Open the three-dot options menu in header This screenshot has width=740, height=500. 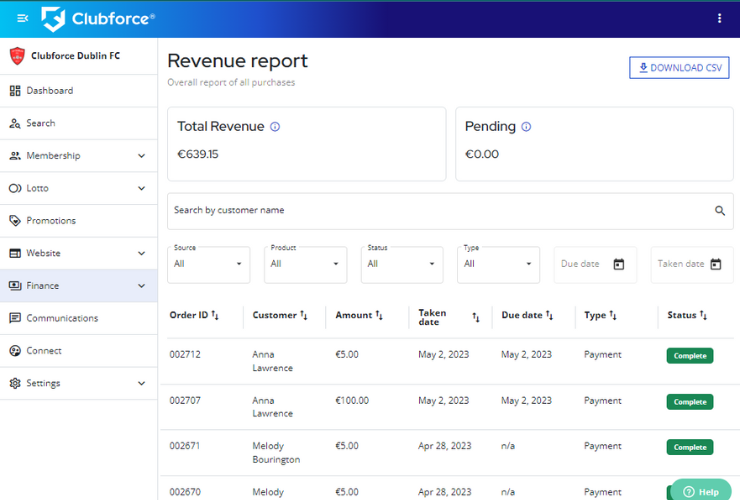tap(719, 18)
